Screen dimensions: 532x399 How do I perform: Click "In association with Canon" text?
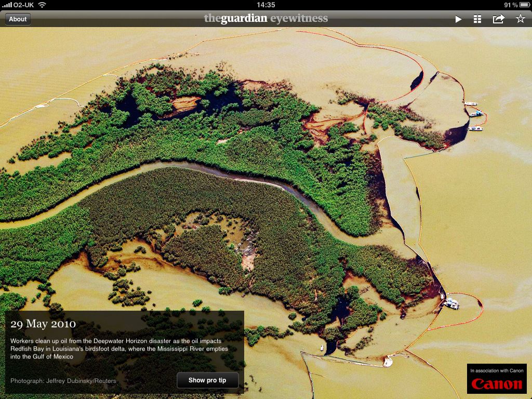coord(497,370)
